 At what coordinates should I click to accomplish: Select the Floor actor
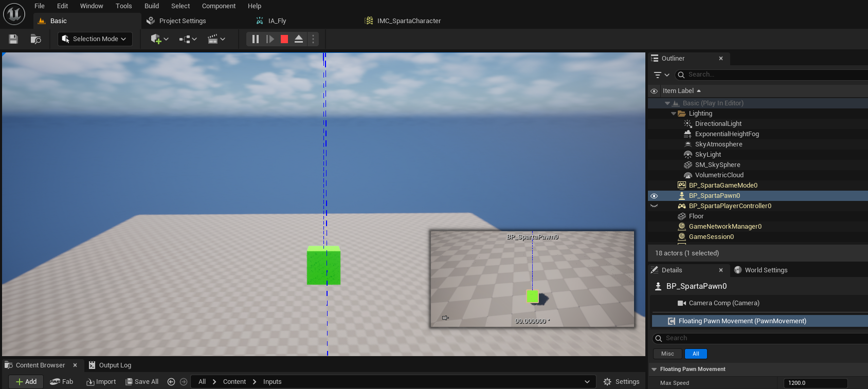pos(696,216)
